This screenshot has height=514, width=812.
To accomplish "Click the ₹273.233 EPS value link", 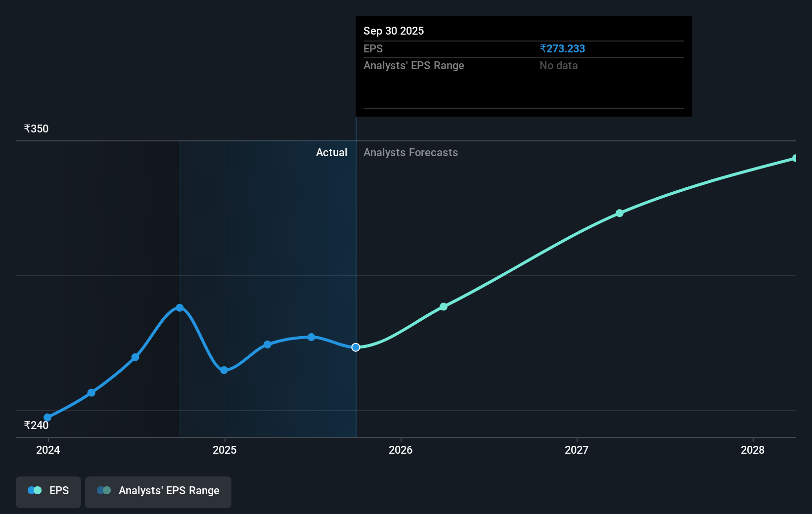I will pyautogui.click(x=562, y=48).
